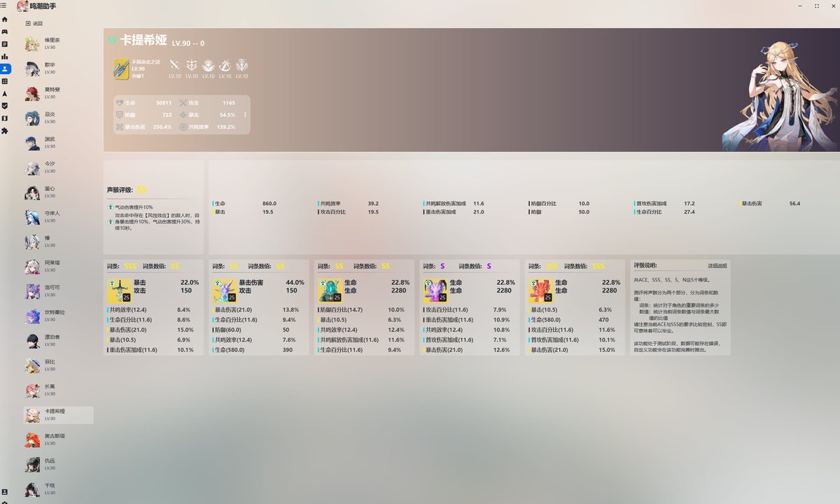Click the 声骸评级 SS rating label
This screenshot has width=840, height=504.
click(127, 190)
